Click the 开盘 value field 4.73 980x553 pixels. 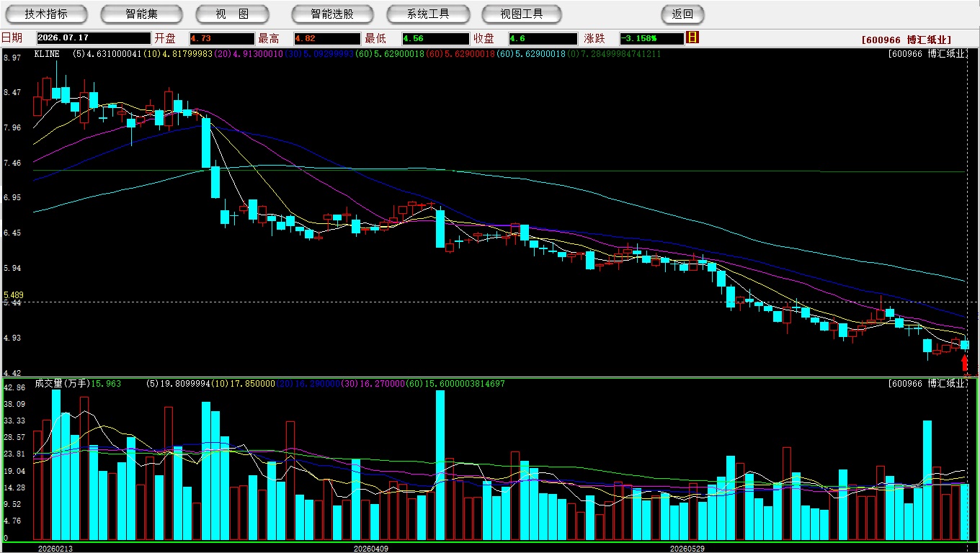(222, 38)
